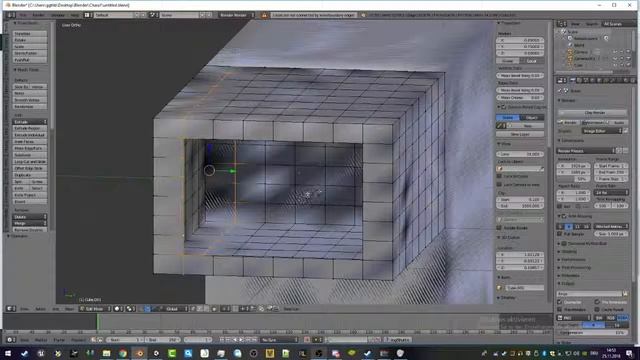Collapse the Mesh Tools panel header
The image size is (640, 360).
pyautogui.click(x=27, y=70)
